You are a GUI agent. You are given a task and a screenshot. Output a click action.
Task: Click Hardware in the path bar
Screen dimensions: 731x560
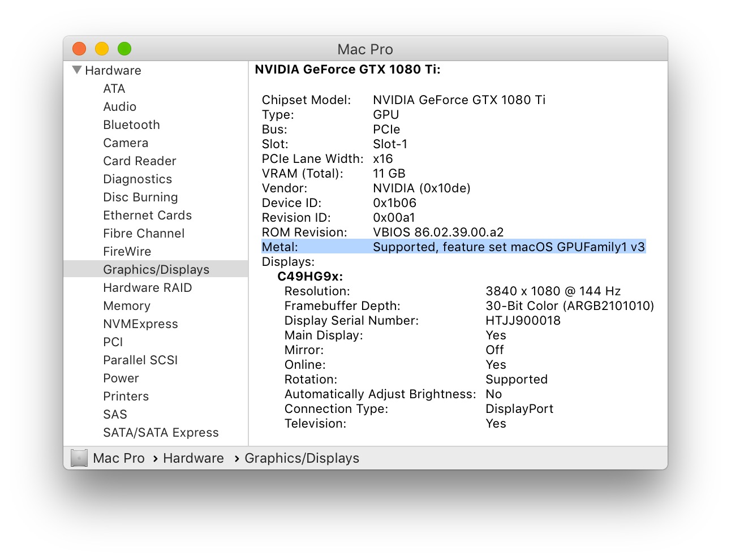(x=193, y=458)
